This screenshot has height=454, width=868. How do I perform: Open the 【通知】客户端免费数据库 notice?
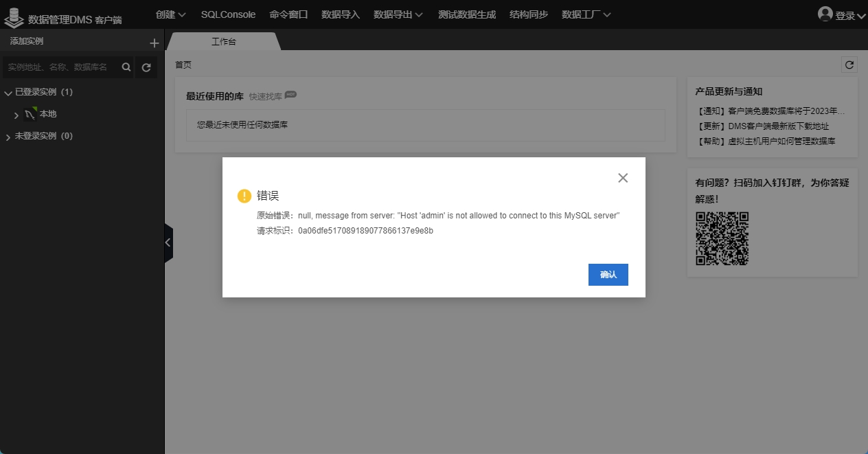point(770,111)
